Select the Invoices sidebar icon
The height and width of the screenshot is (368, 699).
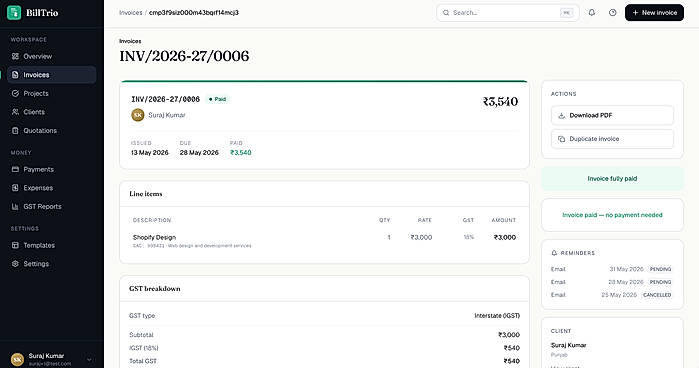15,75
